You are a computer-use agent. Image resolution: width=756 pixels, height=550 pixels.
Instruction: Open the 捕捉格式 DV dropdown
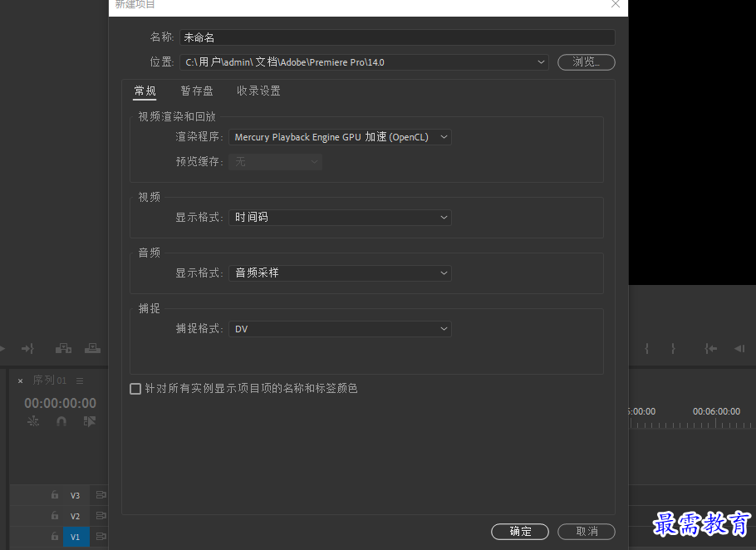click(340, 329)
